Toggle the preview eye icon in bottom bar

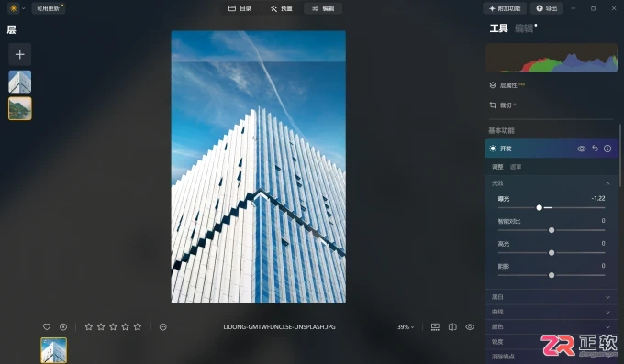(470, 327)
